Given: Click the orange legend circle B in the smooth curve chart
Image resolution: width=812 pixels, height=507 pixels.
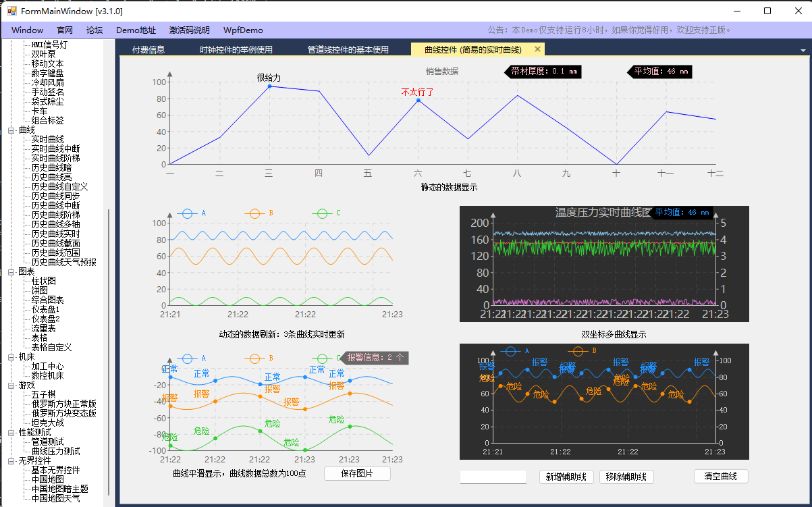Looking at the screenshot, I should pos(254,358).
